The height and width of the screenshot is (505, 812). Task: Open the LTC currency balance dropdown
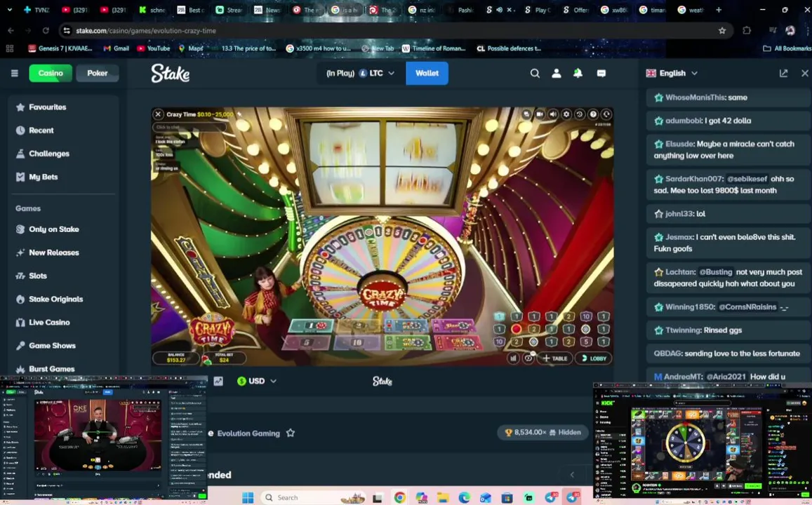(x=361, y=73)
